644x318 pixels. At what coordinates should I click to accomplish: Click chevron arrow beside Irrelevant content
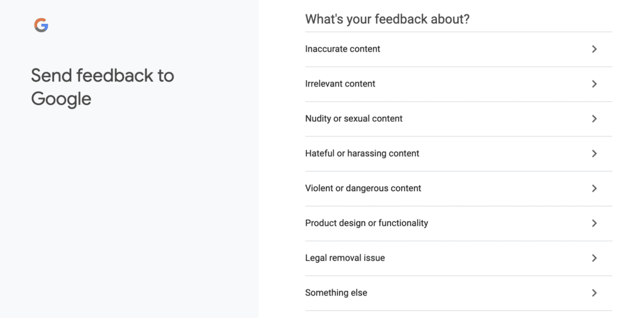594,84
